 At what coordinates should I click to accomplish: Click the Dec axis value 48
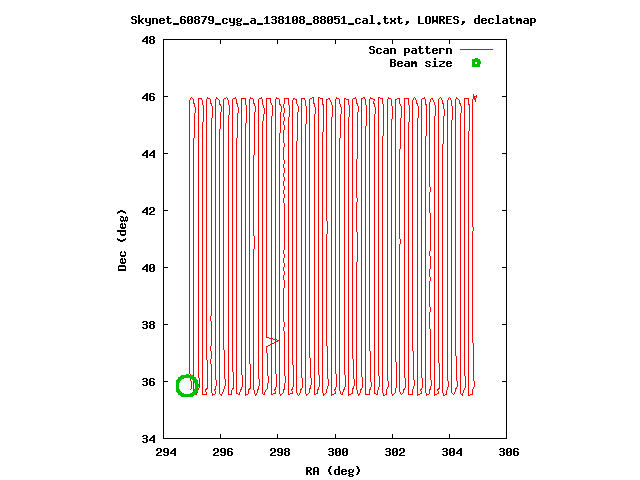click(x=149, y=40)
